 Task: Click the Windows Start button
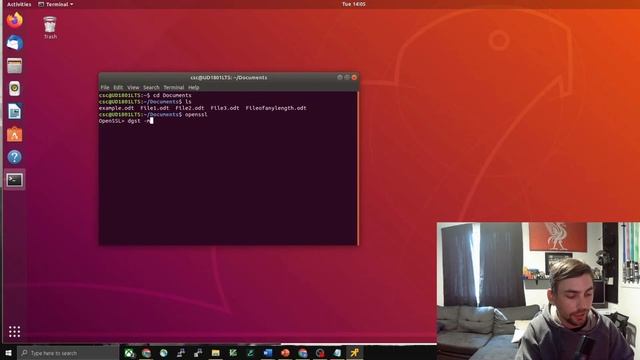point(8,353)
